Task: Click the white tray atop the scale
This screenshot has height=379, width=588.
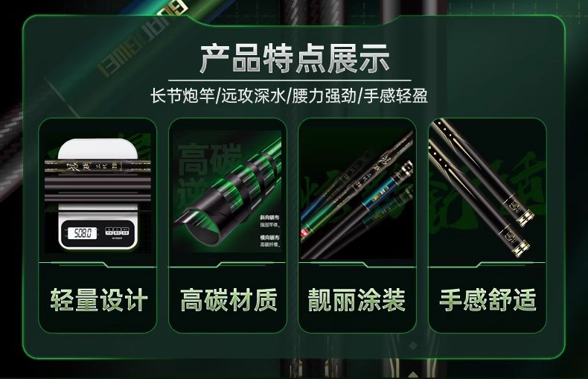Action: (98, 149)
